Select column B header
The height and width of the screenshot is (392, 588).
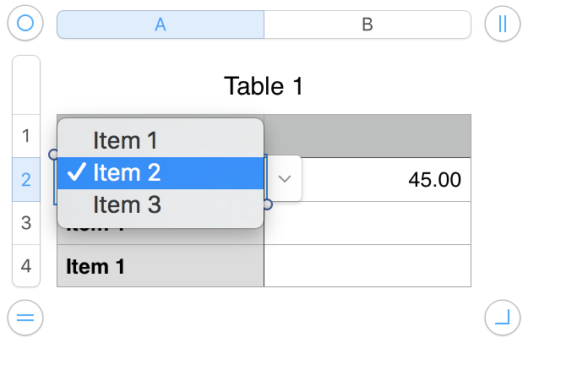pos(367,24)
